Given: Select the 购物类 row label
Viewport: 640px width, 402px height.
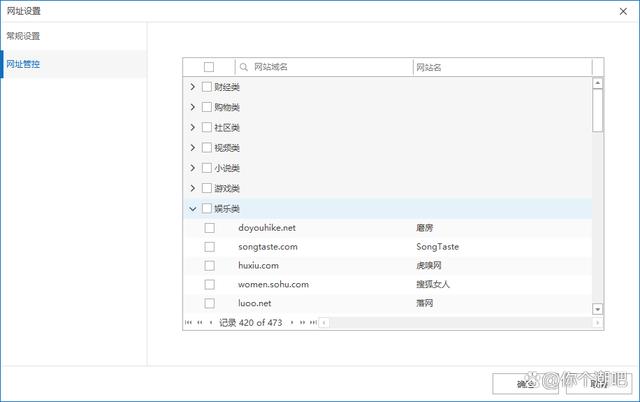Looking at the screenshot, I should point(227,107).
